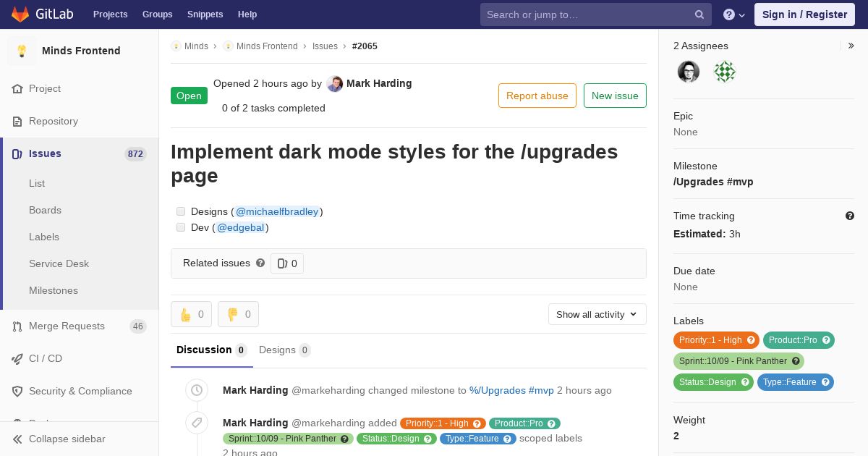Click help icon on sidebar Priority::1 - High label

pyautogui.click(x=751, y=340)
